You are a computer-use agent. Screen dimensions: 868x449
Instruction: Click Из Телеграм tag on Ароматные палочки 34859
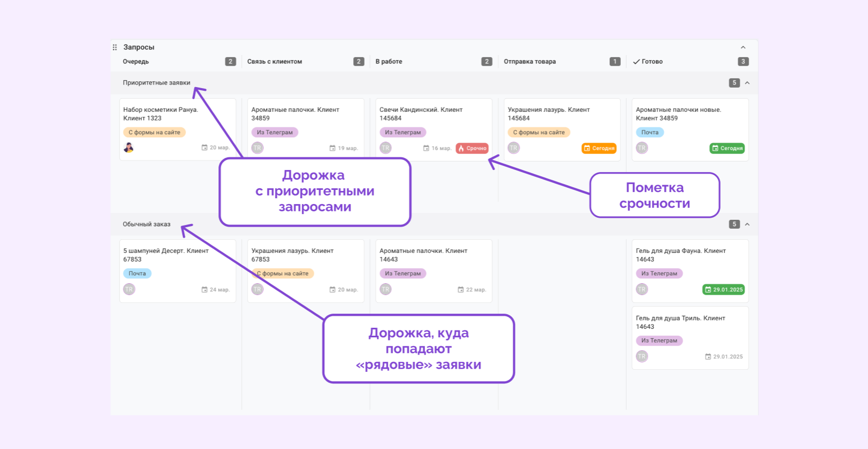point(274,133)
